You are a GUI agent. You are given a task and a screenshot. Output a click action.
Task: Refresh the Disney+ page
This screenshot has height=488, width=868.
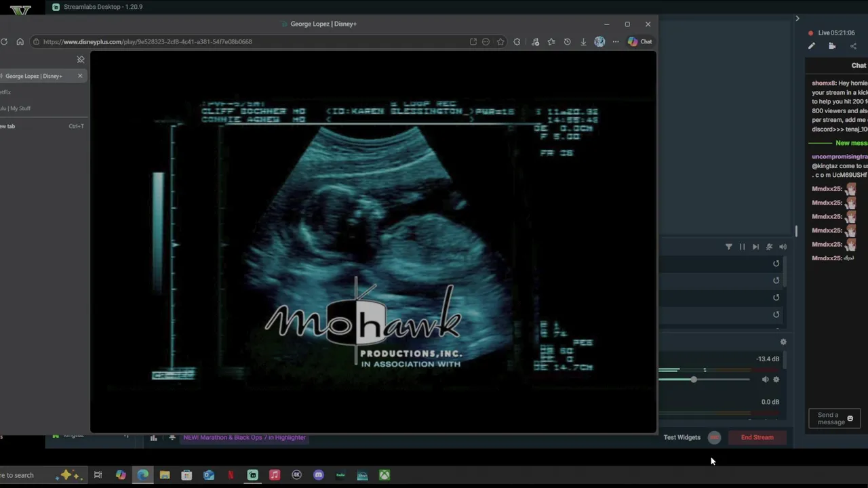coord(4,42)
